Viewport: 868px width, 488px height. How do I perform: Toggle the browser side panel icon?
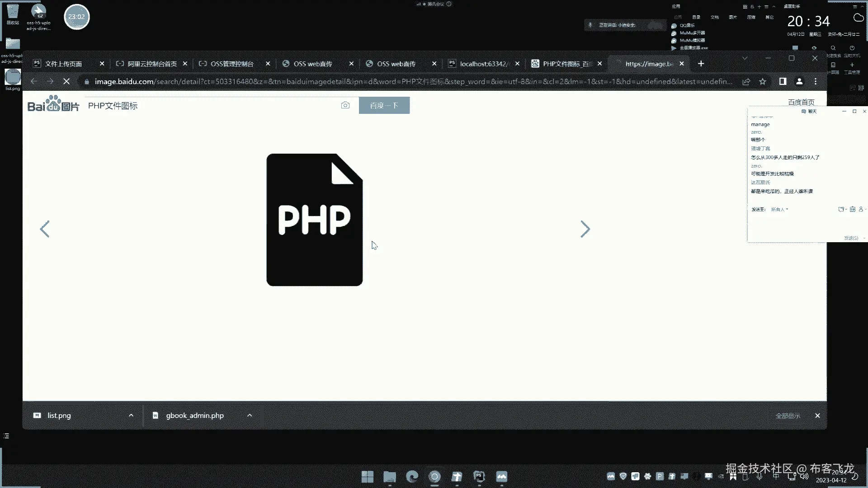783,81
